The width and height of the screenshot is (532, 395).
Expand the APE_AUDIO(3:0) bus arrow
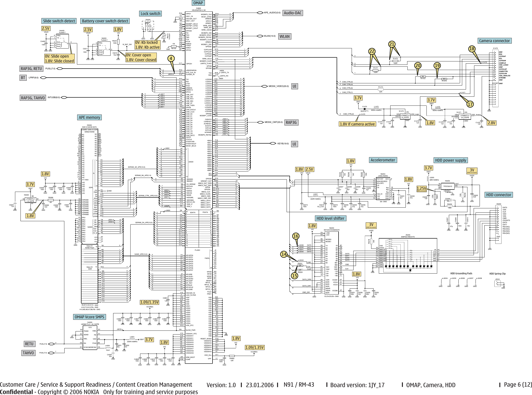click(x=260, y=13)
